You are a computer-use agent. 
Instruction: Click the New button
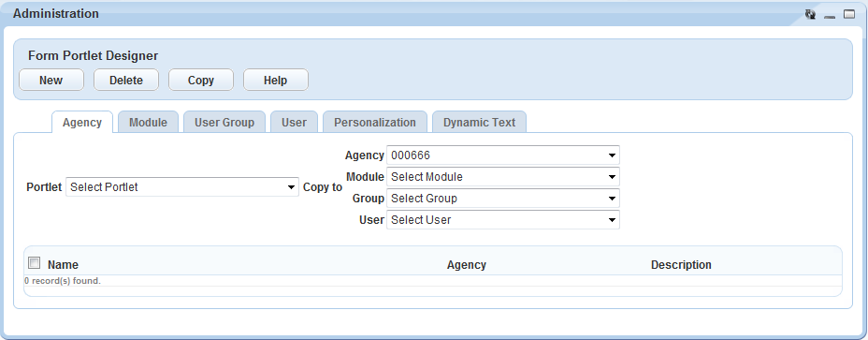51,80
